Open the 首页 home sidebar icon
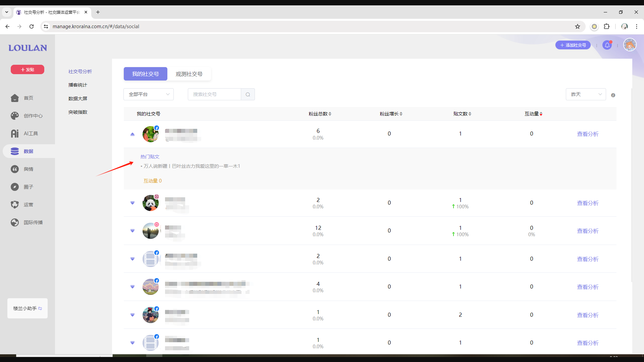The width and height of the screenshot is (644, 362). pyautogui.click(x=15, y=98)
